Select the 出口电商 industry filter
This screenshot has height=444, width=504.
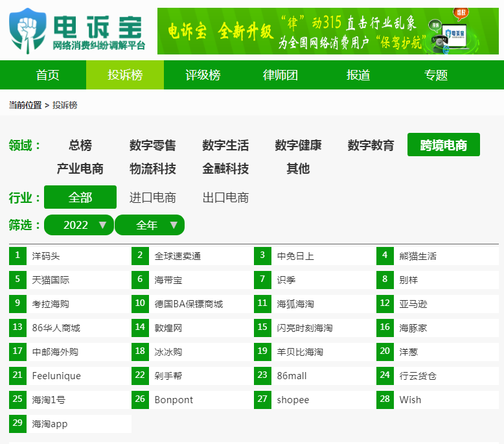pos(225,198)
